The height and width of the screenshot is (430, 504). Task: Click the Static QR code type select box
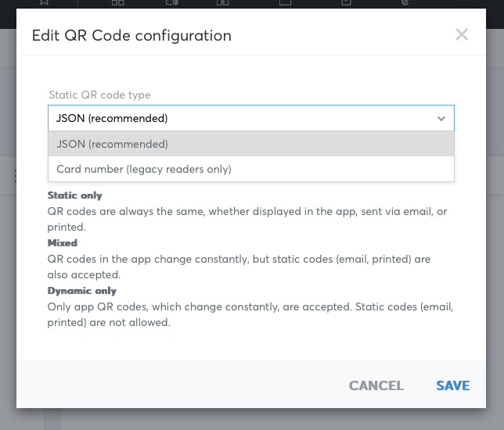(251, 118)
